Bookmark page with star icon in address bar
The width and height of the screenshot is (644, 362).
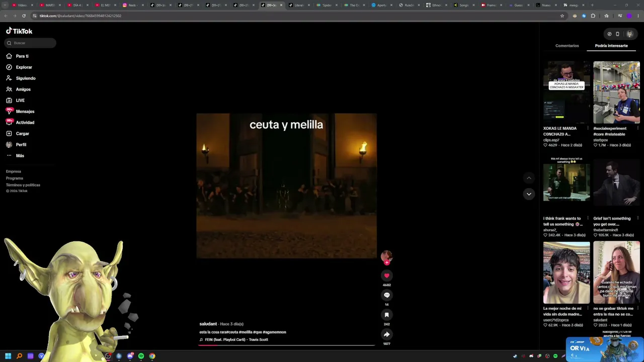click(x=562, y=16)
